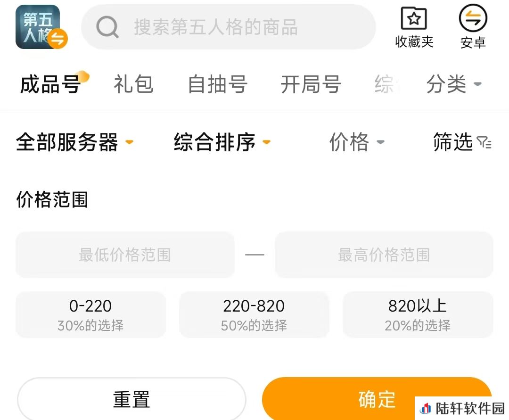509x420 pixels.
Task: Expand the 价格 price dropdown
Action: (357, 142)
